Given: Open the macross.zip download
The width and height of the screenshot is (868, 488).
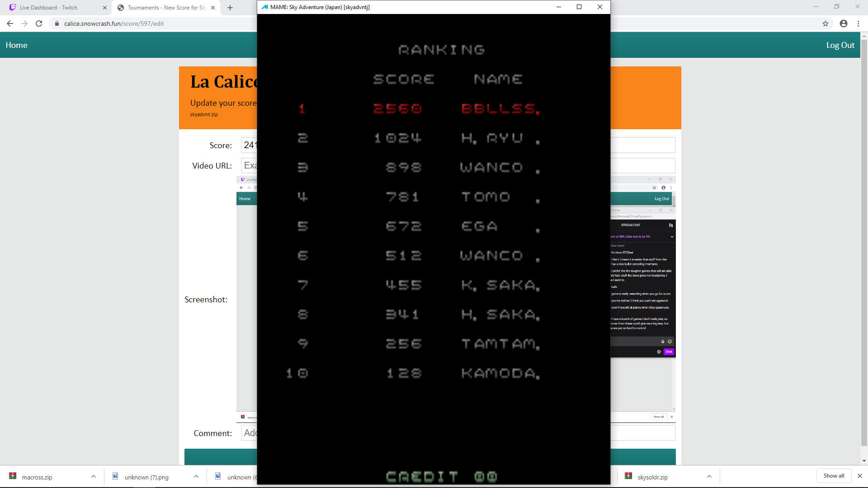Looking at the screenshot, I should click(x=37, y=477).
